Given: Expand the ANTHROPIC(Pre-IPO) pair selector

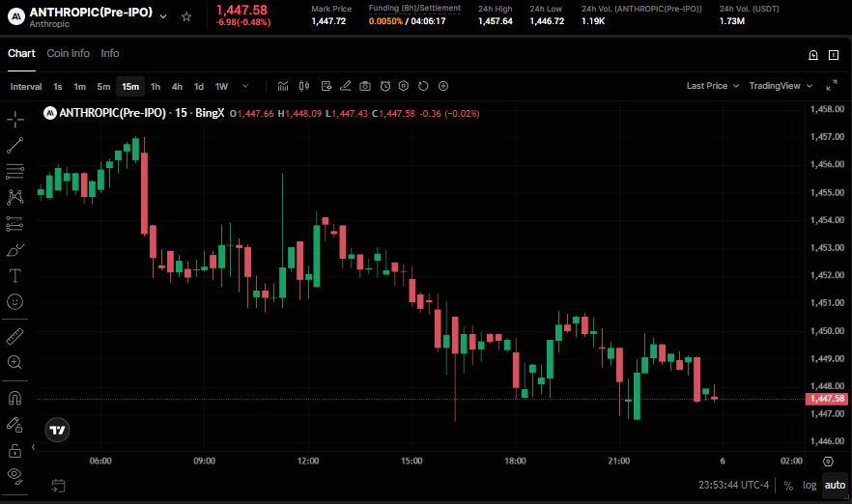Looking at the screenshot, I should click(163, 16).
